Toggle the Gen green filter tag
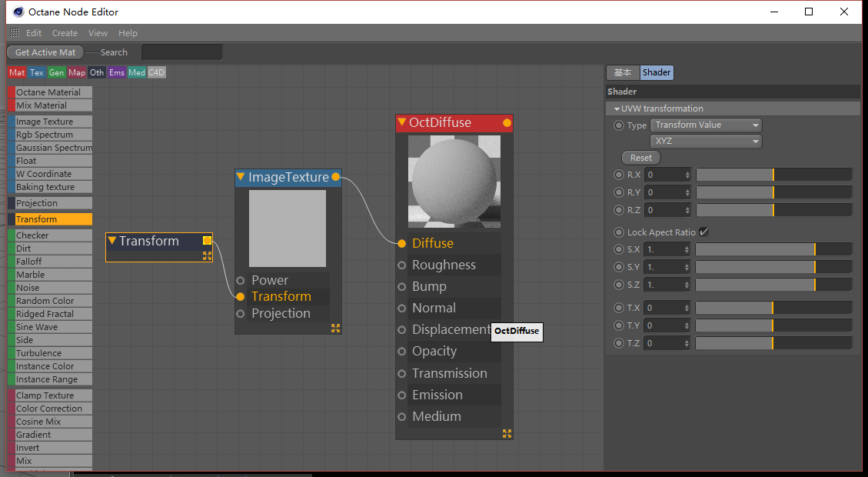The image size is (868, 477). pyautogui.click(x=57, y=72)
